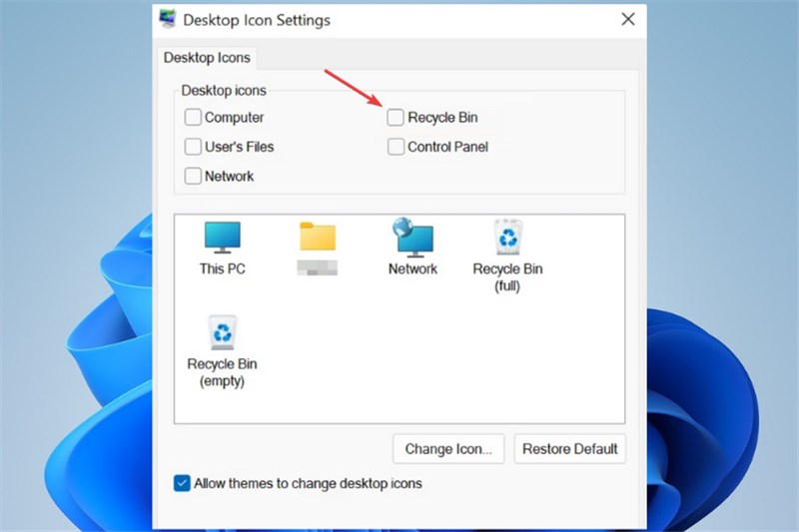
Task: Uncheck Allow themes to change desktop icons
Action: coord(182,483)
